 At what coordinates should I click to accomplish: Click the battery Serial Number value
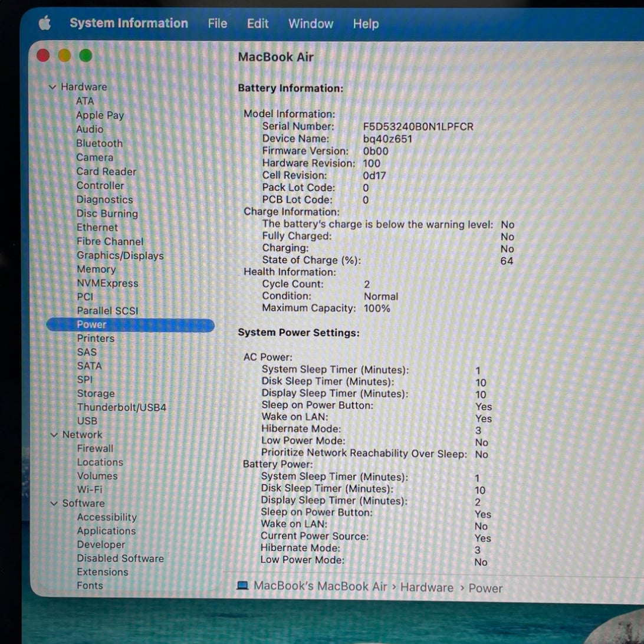tap(418, 127)
